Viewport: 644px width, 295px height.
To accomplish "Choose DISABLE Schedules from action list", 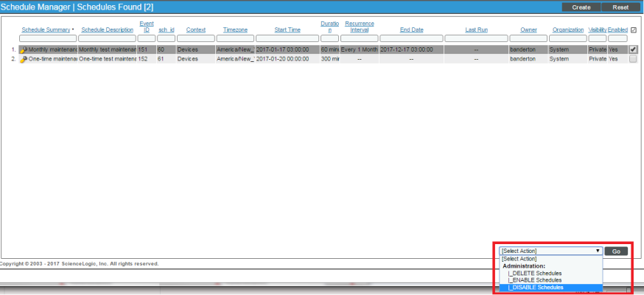I will (x=536, y=288).
